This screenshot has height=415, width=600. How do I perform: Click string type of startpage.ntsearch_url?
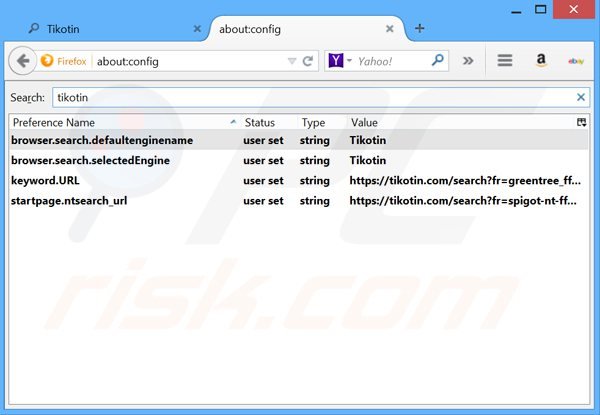click(315, 201)
